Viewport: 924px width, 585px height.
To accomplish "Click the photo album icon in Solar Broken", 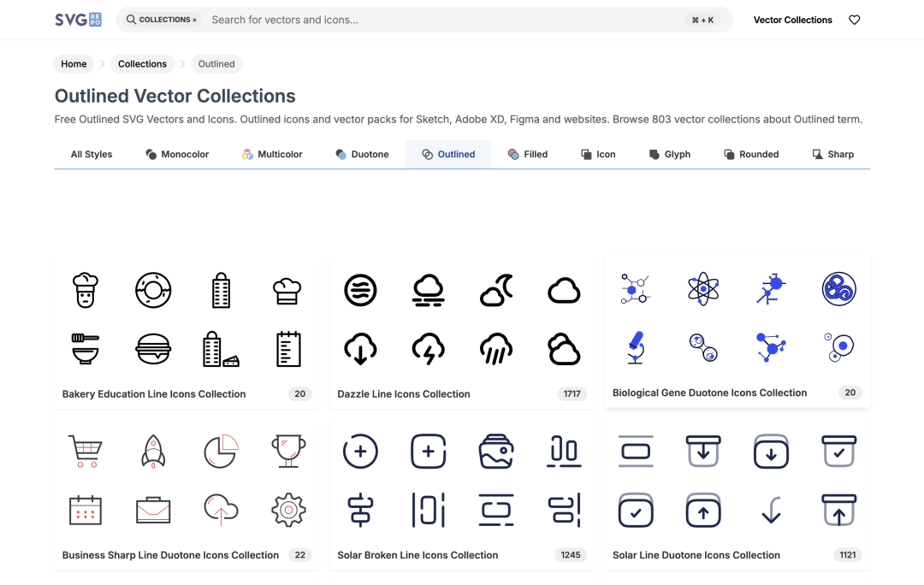I will (x=496, y=452).
